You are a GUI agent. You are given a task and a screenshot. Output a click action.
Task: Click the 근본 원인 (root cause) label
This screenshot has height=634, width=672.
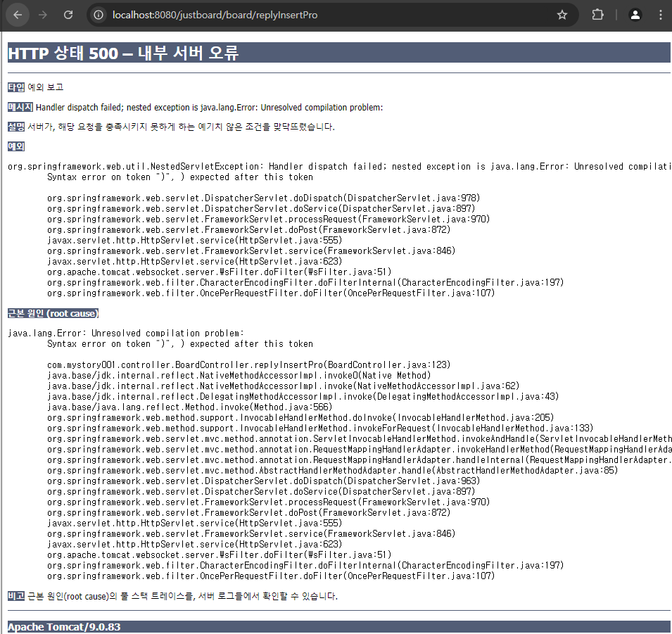pos(53,314)
